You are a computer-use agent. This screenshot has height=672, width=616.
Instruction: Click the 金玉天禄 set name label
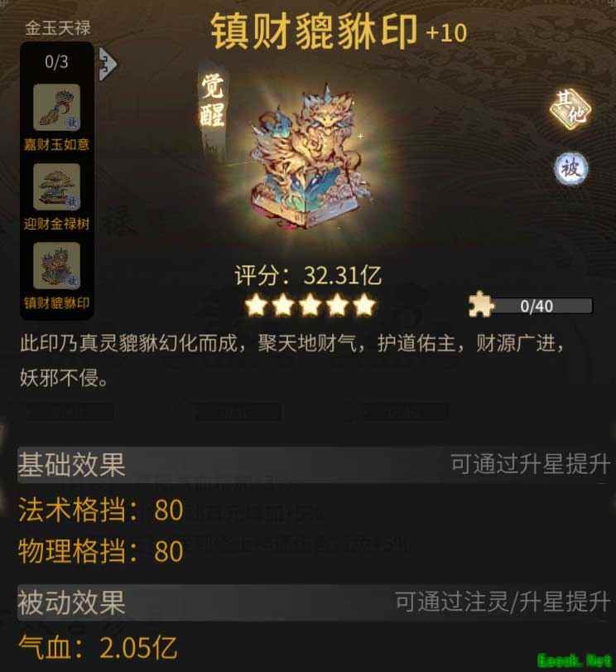click(57, 28)
